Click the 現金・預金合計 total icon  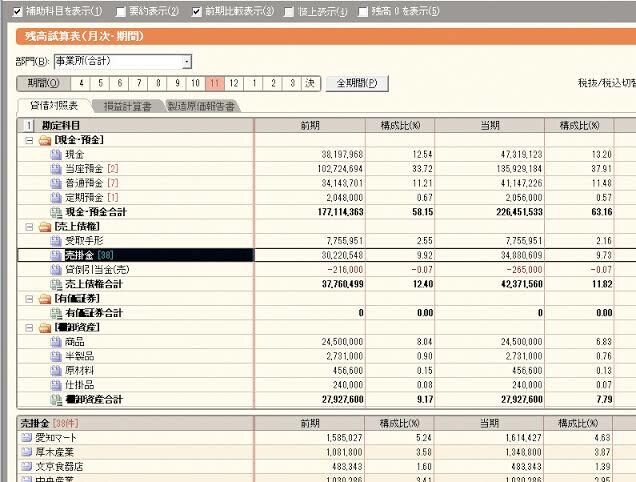[x=56, y=212]
